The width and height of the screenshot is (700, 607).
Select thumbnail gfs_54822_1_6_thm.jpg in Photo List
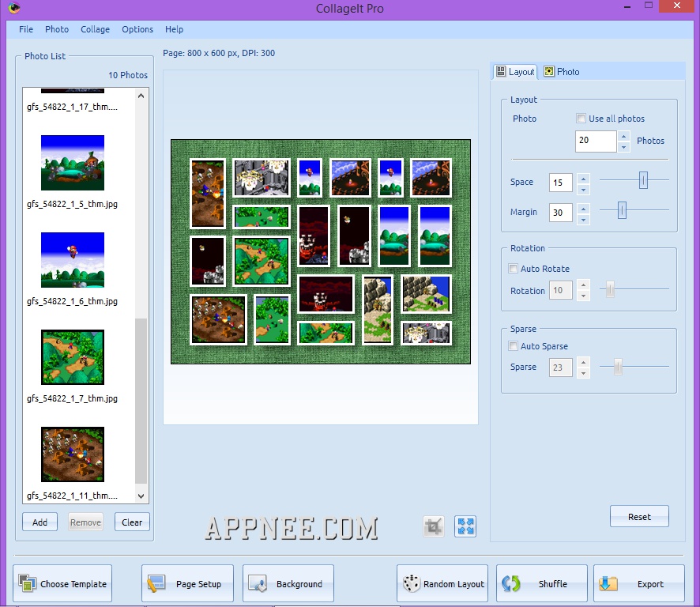pyautogui.click(x=73, y=260)
